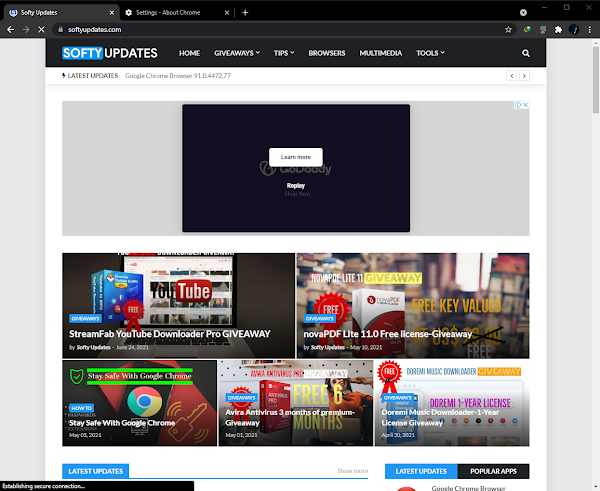The height and width of the screenshot is (491, 600).
Task: Open the BROWSERS menu item
Action: tap(327, 53)
